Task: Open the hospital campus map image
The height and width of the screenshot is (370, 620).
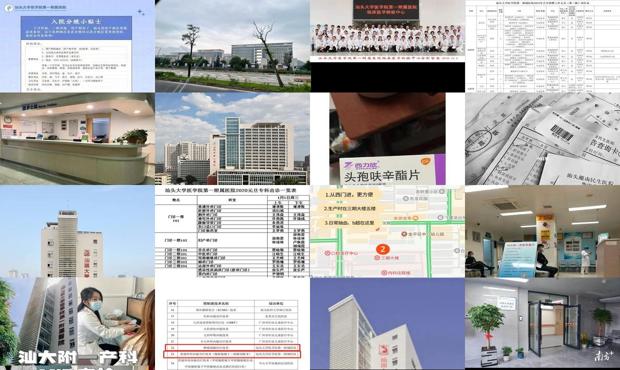Action: tap(388, 231)
